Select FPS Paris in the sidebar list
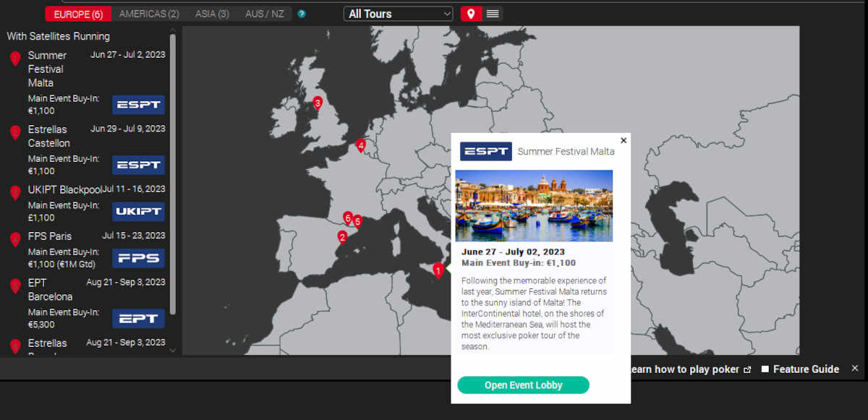The image size is (868, 420). [50, 236]
